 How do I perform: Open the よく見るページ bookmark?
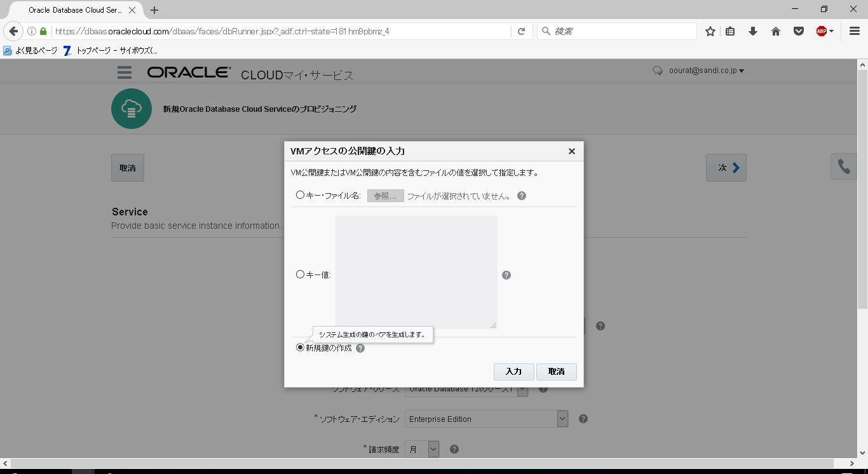31,50
